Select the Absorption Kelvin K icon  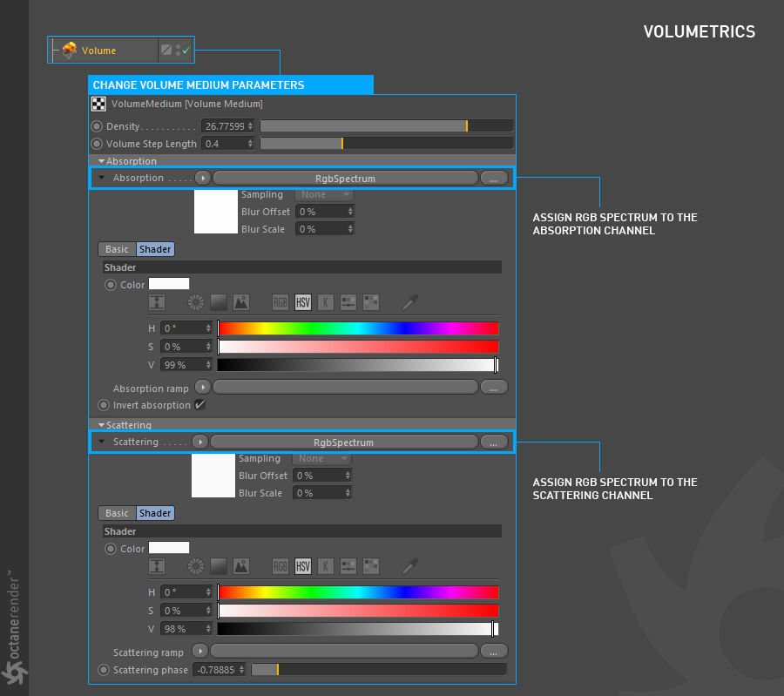pyautogui.click(x=326, y=302)
